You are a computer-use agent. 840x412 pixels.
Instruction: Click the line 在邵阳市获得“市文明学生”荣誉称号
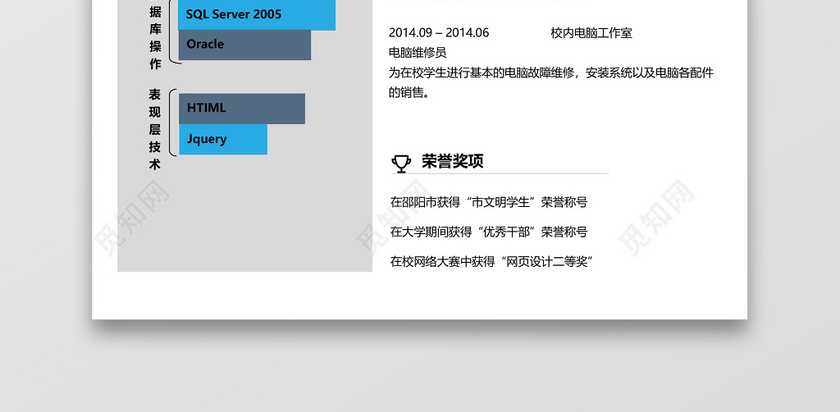click(489, 202)
